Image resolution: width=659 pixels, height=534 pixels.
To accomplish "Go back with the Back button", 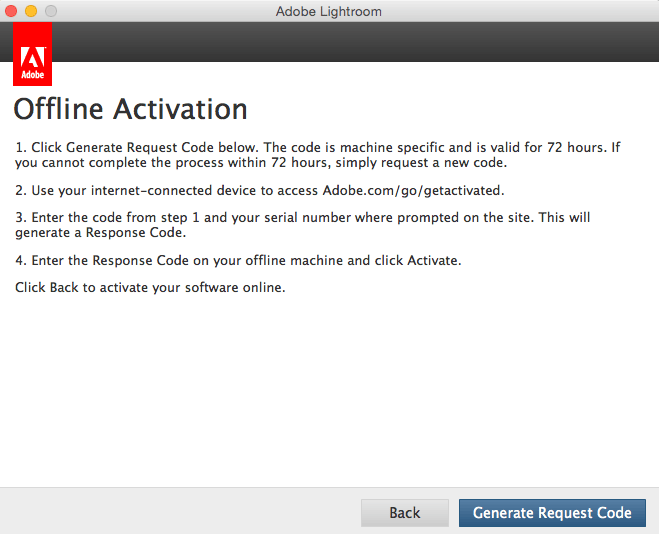I will pyautogui.click(x=405, y=513).
